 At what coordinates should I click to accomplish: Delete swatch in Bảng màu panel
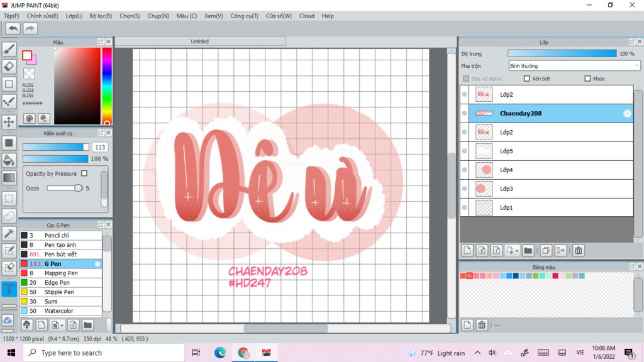tap(482, 325)
